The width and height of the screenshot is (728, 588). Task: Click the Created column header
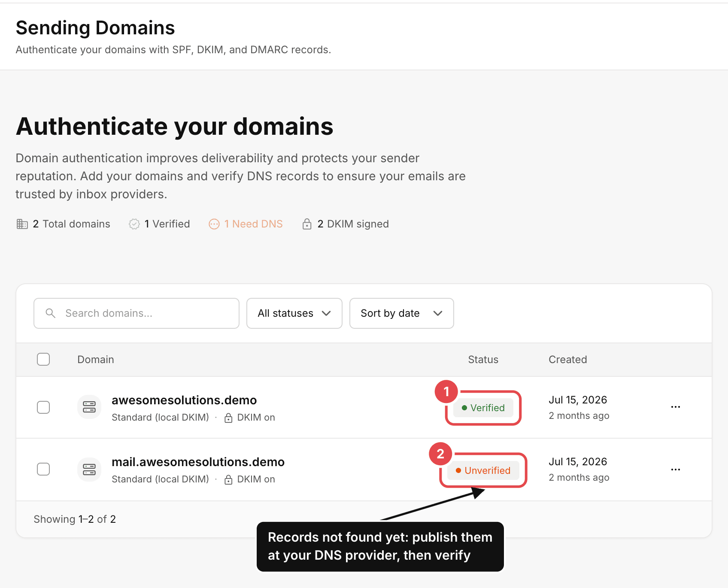coord(568,360)
